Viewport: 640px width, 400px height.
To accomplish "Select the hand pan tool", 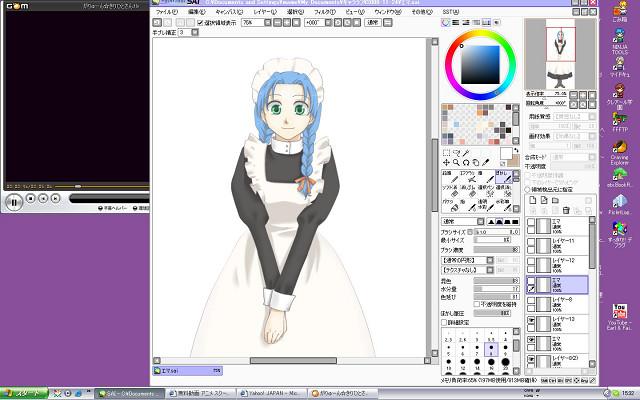I will tap(476, 162).
